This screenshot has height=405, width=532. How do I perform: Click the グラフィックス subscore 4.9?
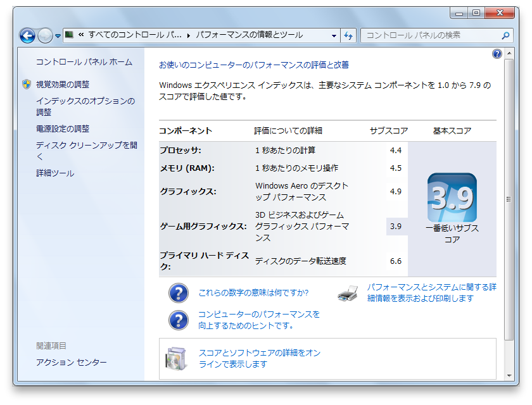point(396,192)
